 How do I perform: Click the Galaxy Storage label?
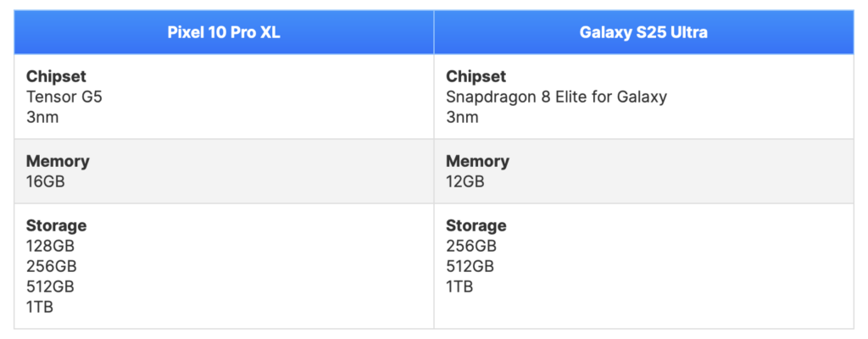pyautogui.click(x=476, y=225)
